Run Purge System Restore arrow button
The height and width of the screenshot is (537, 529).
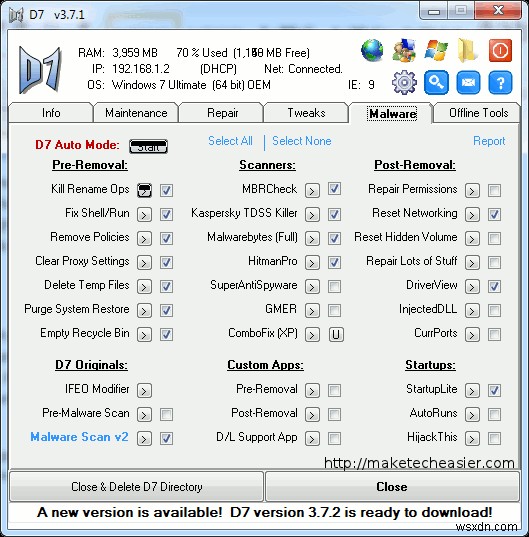pos(144,311)
